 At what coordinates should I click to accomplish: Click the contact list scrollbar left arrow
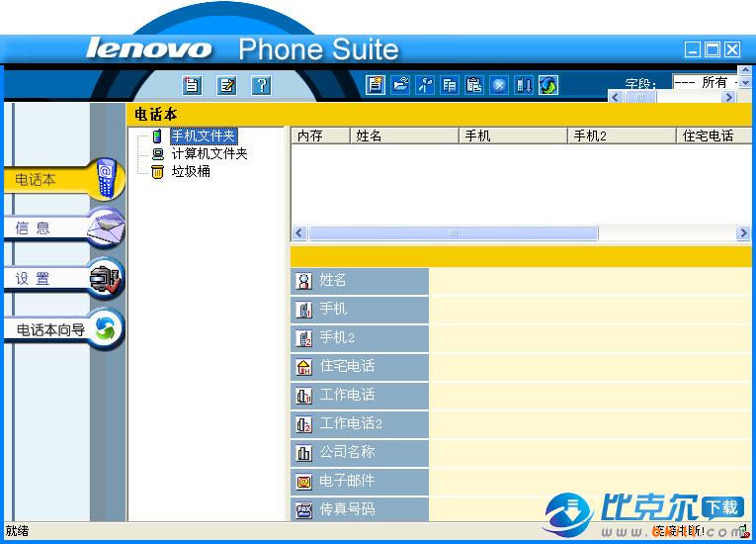coord(299,233)
